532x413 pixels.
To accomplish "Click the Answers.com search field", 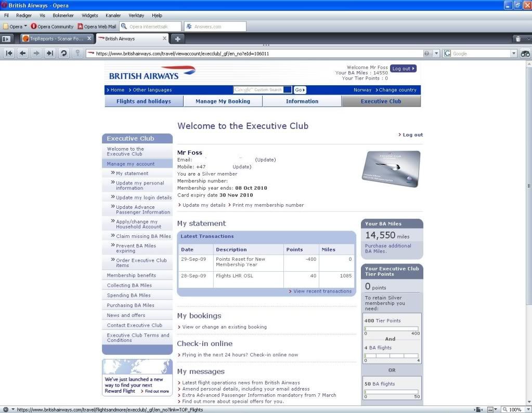I will click(x=215, y=26).
